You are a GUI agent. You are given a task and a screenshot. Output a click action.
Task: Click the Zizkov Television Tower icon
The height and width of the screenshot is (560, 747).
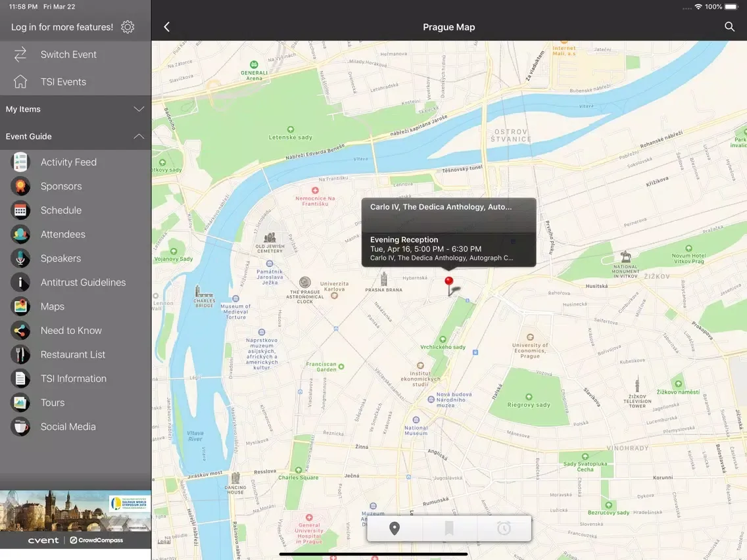pyautogui.click(x=637, y=384)
